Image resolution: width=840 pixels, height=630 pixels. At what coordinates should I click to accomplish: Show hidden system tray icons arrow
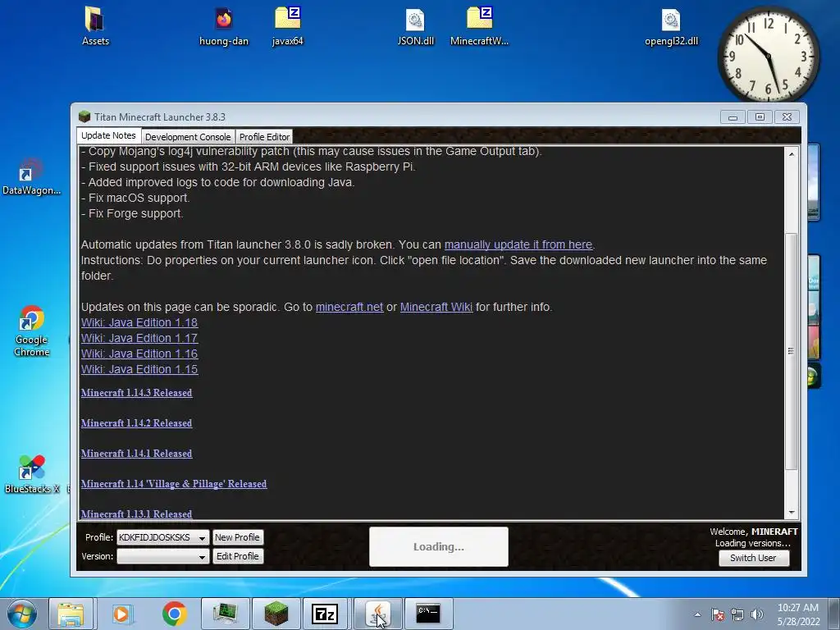pyautogui.click(x=697, y=614)
